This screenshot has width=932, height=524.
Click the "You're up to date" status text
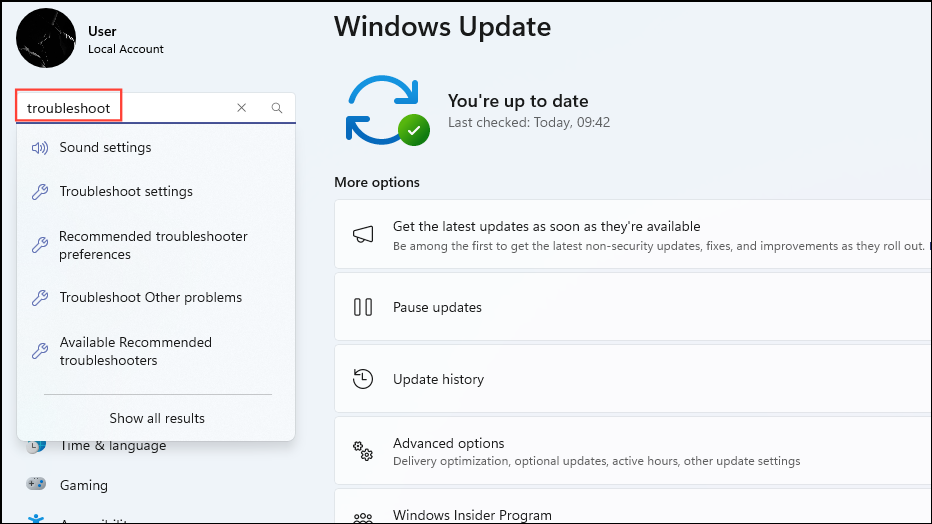pyautogui.click(x=518, y=101)
